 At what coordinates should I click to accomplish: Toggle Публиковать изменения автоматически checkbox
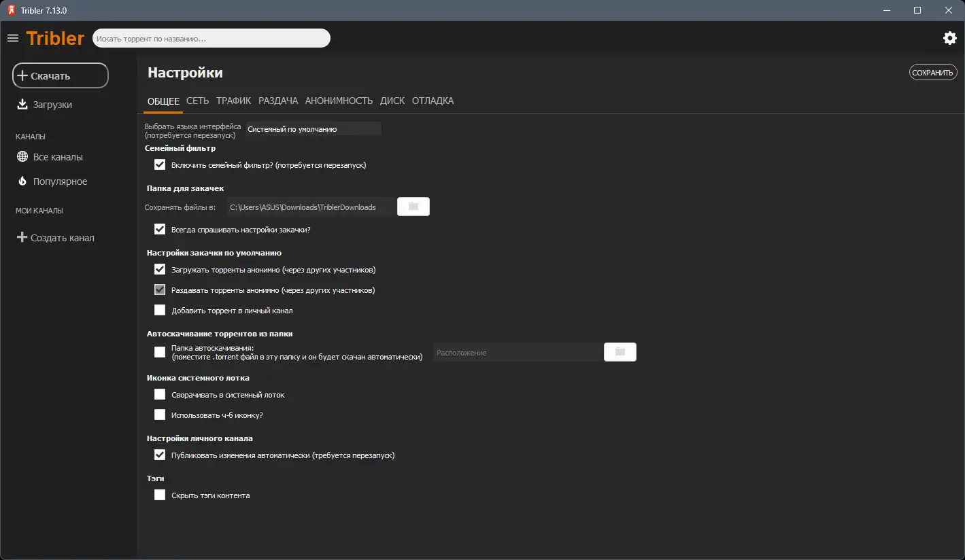160,455
